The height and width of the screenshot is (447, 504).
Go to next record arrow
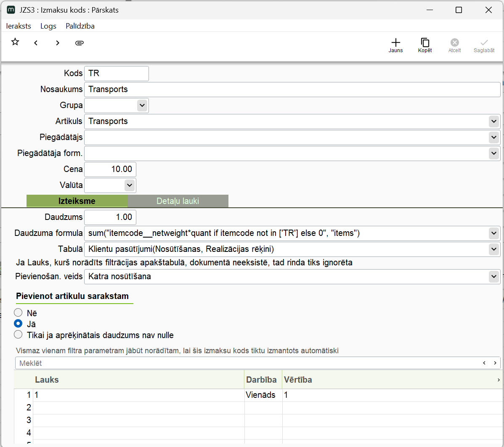[58, 43]
